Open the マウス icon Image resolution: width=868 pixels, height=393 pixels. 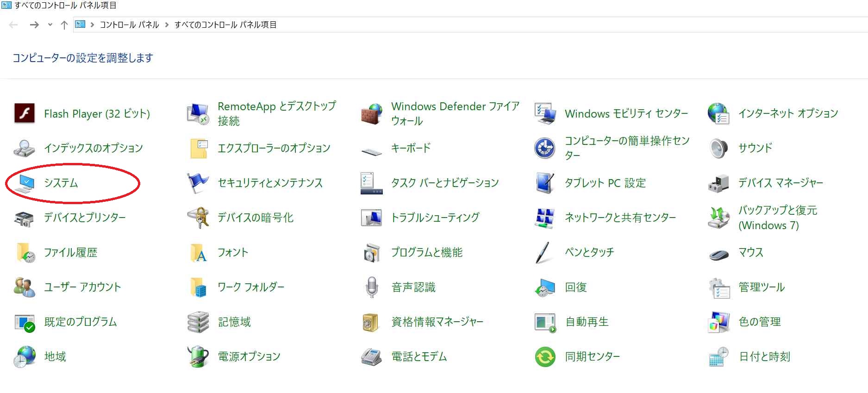coord(719,255)
